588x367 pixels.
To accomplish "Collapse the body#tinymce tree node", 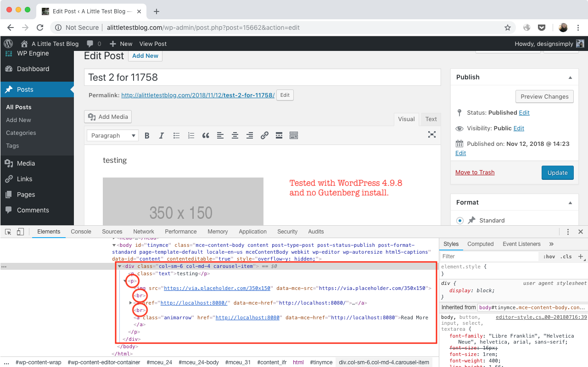I will pyautogui.click(x=114, y=245).
